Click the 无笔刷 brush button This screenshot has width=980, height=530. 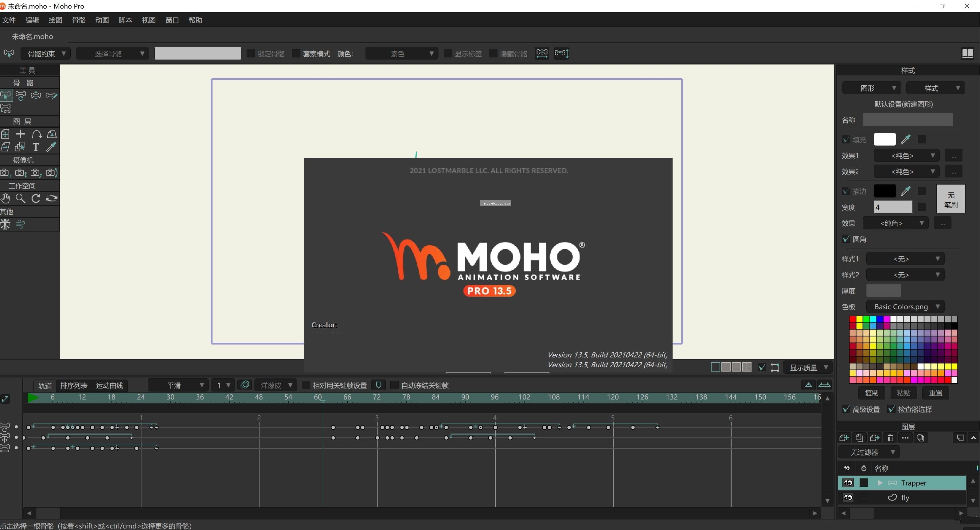(x=951, y=199)
